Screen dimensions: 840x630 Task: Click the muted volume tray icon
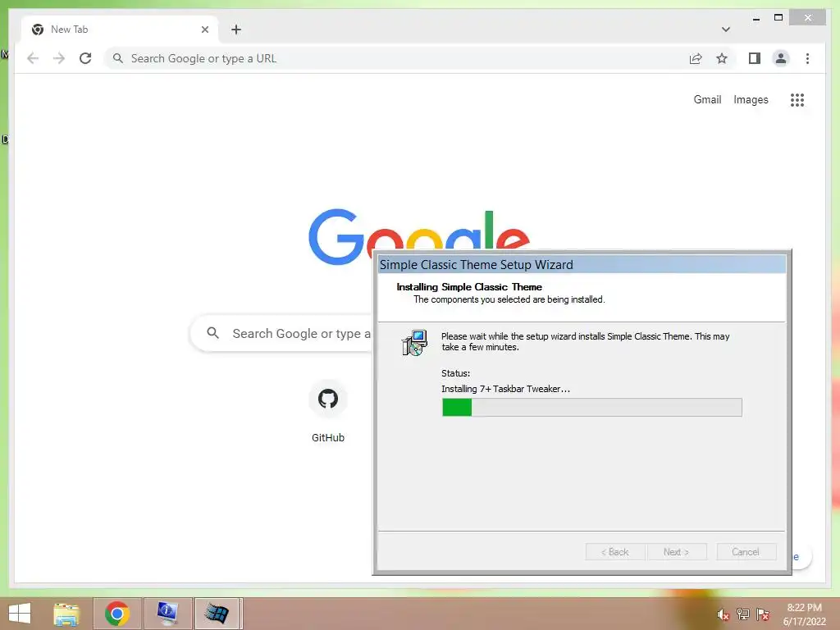pos(724,614)
